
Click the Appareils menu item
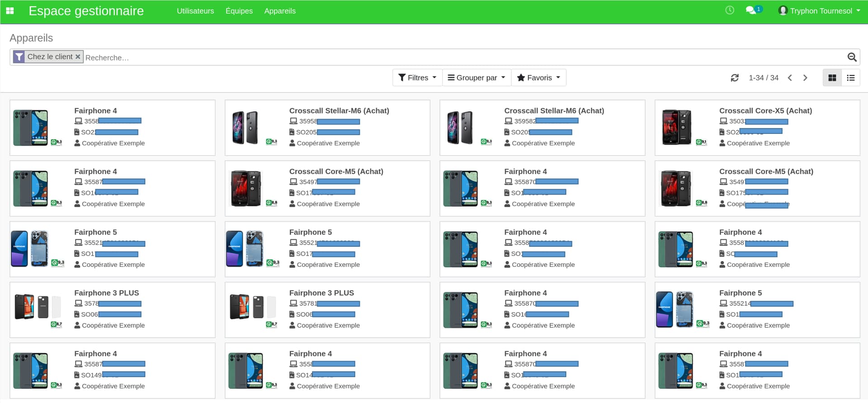280,11
